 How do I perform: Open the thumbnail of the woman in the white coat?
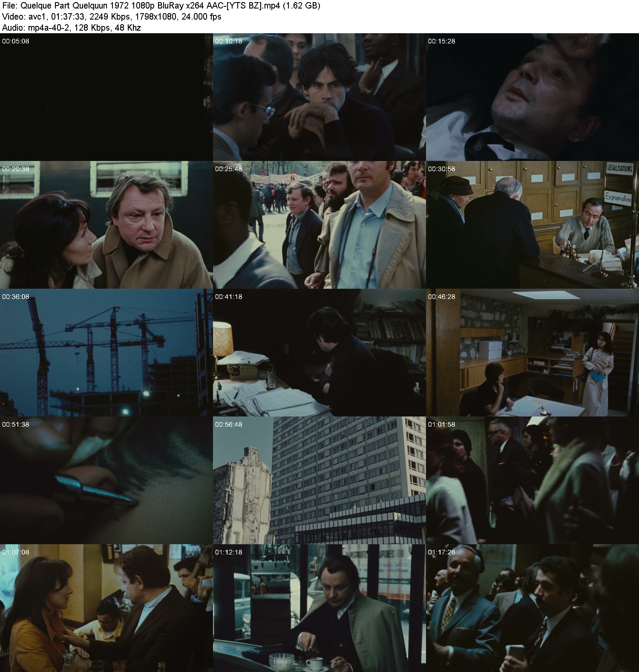[x=532, y=353]
